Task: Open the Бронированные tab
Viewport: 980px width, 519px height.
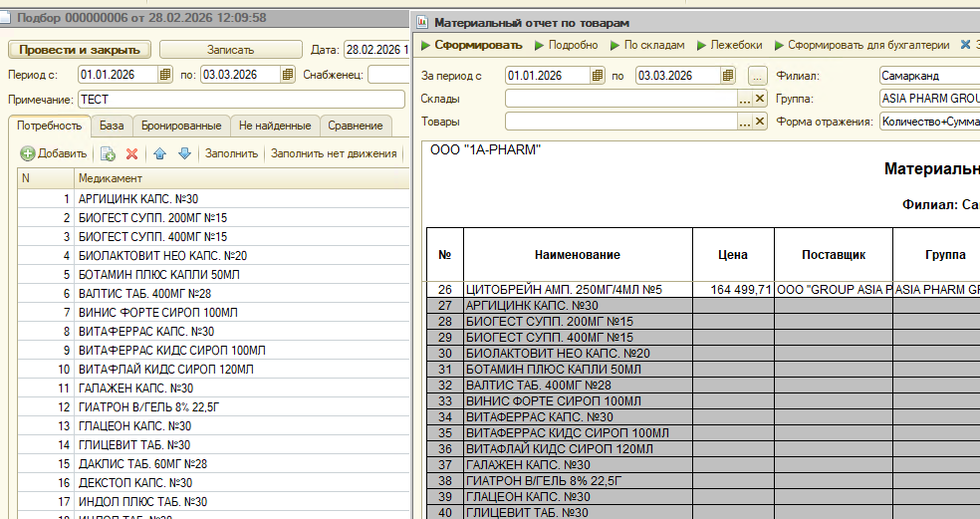Action: 181,126
